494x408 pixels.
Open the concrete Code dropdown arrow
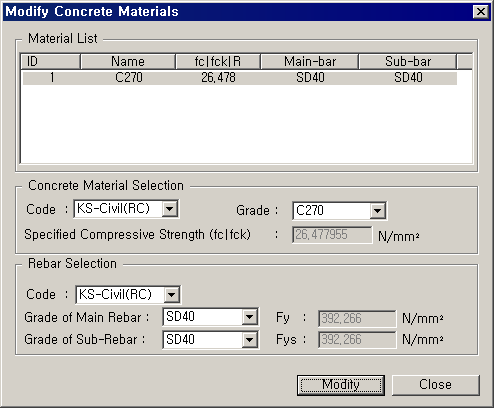170,209
